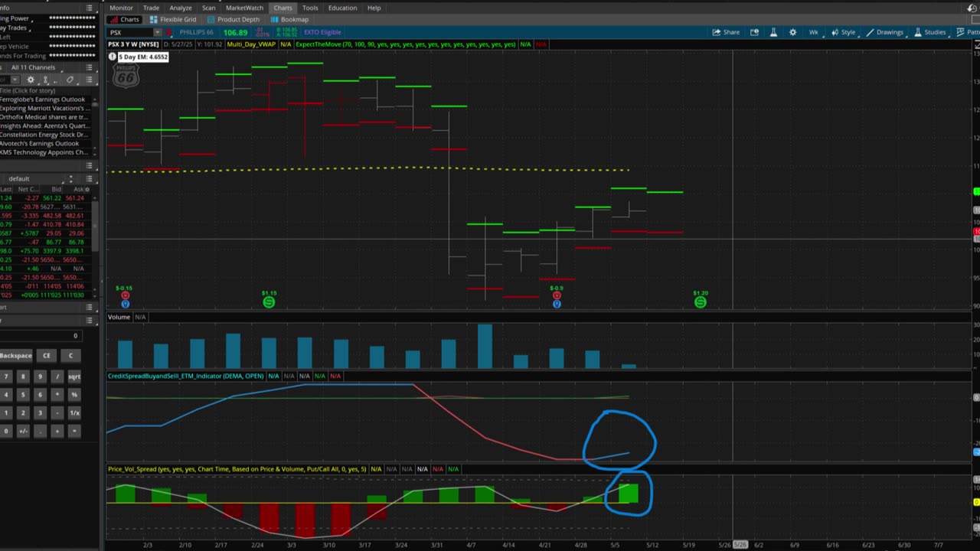Click the chart settings gear icon
The height and width of the screenshot is (551, 980).
tap(792, 32)
